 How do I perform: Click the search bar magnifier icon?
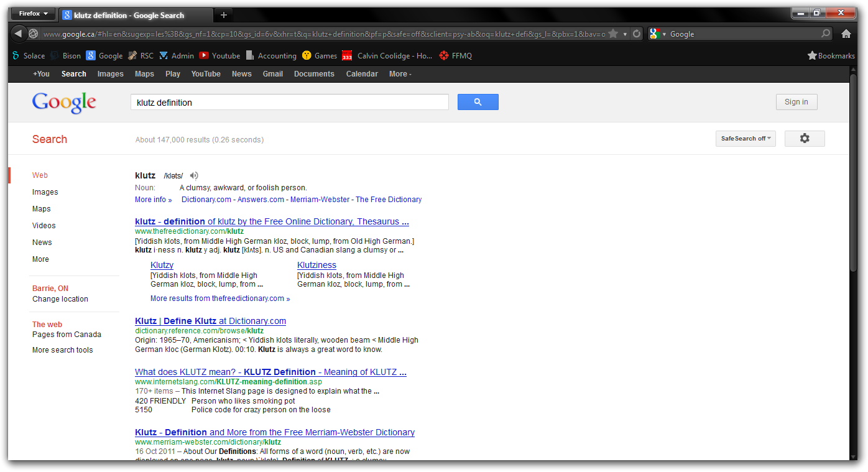pyautogui.click(x=826, y=34)
